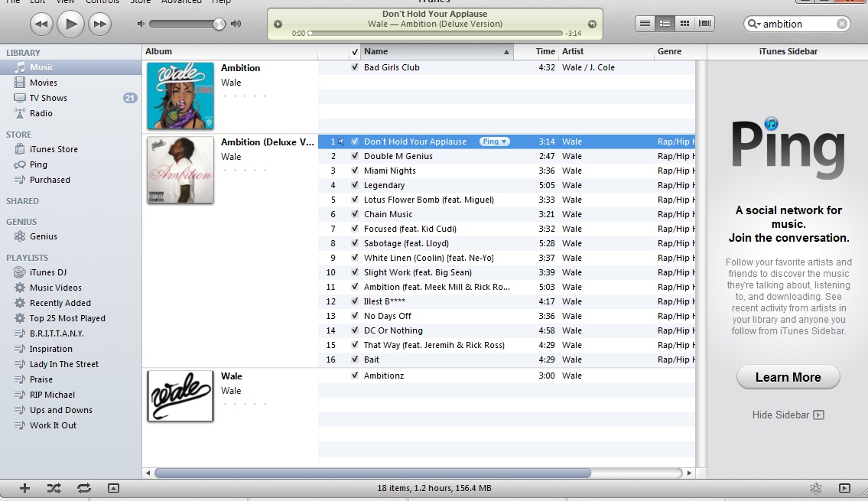Viewport: 868px width, 501px height.
Task: Uncheck Don't Hold Your Applause checkbox
Action: [355, 142]
